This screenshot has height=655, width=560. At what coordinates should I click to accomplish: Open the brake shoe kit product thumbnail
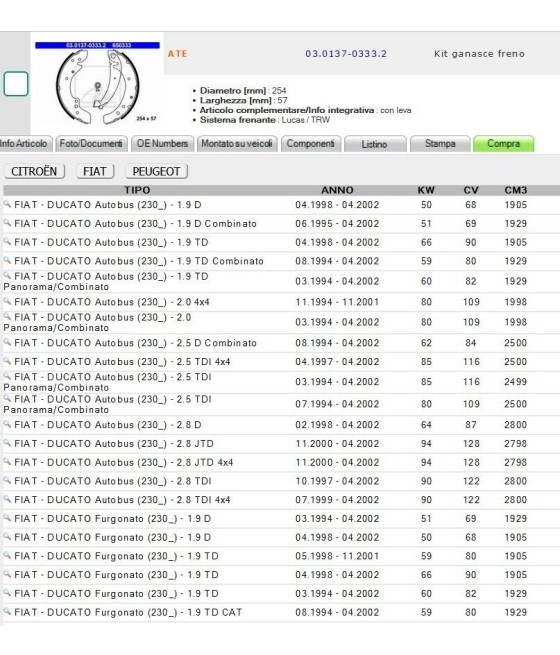click(x=97, y=83)
